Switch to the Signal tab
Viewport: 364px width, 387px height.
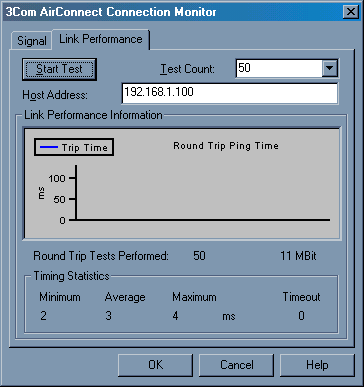click(x=32, y=41)
